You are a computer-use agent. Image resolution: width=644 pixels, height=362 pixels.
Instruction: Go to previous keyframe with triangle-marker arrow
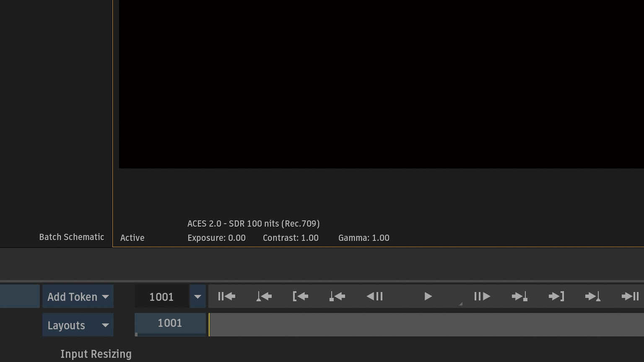[264, 297]
